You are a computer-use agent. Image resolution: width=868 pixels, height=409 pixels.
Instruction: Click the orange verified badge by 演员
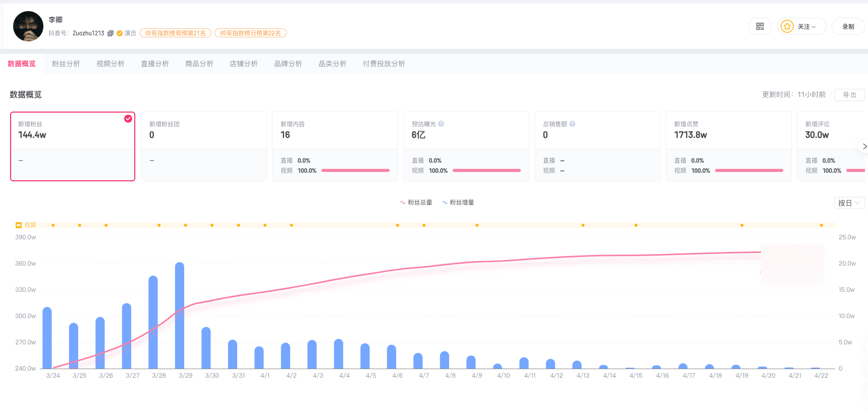click(x=120, y=33)
